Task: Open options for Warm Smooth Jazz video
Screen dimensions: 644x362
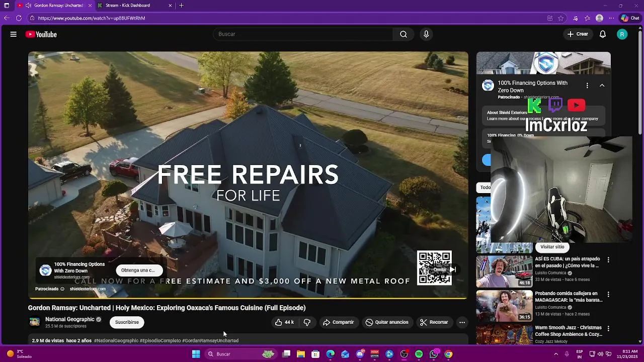Action: 608,328
